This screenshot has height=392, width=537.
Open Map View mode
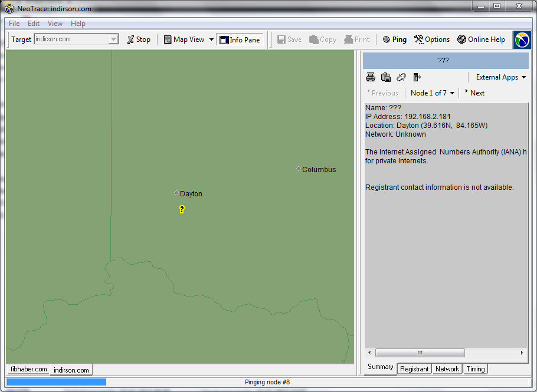coord(184,39)
